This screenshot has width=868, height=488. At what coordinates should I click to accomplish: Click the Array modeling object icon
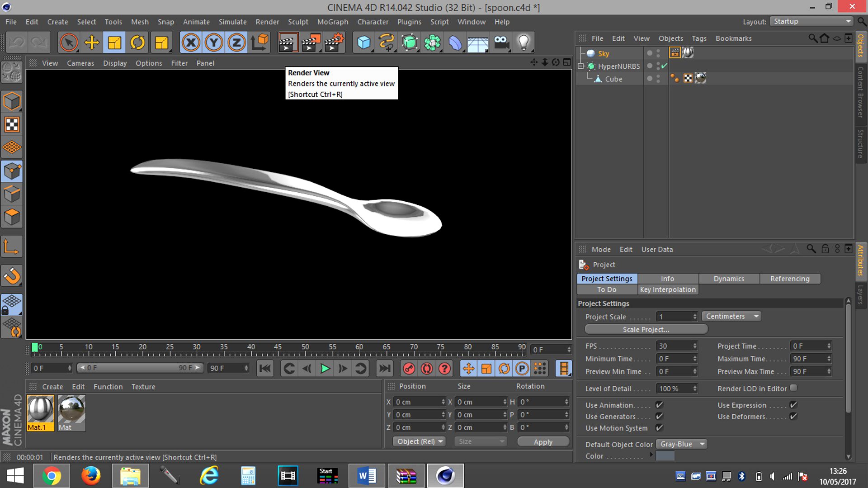coord(433,43)
